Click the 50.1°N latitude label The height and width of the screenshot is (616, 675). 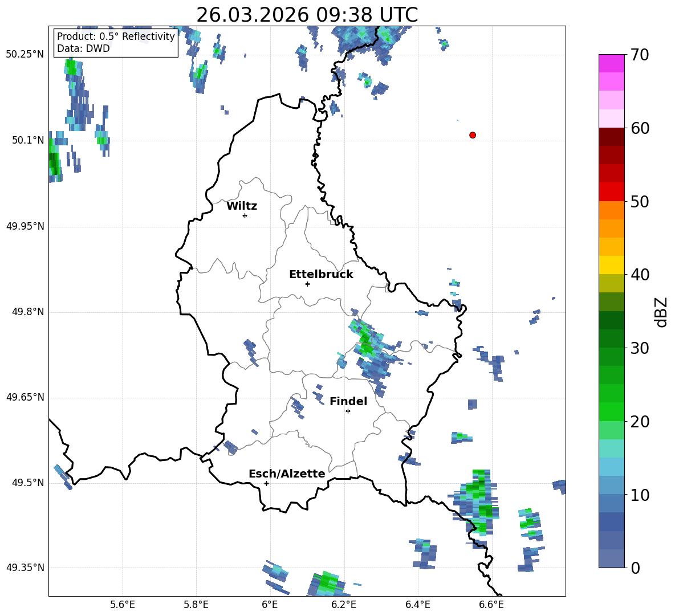point(27,140)
